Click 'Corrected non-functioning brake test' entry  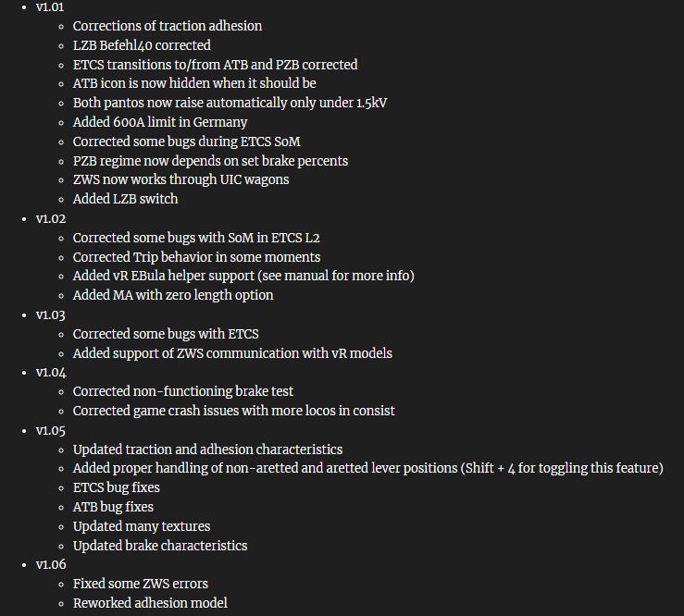point(183,391)
